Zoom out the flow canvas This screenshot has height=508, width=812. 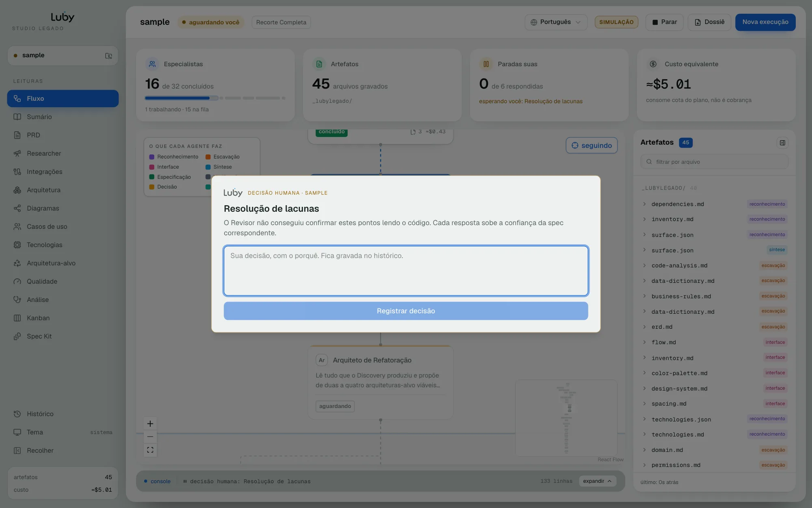pyautogui.click(x=150, y=436)
